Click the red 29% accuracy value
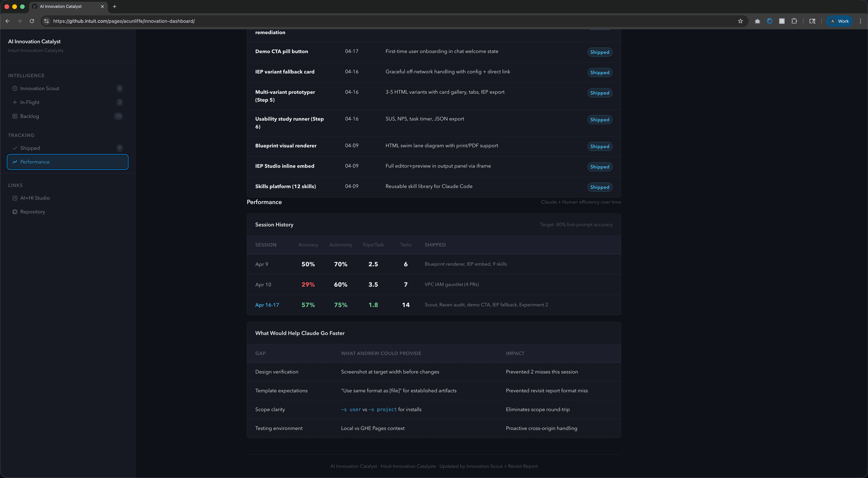The image size is (868, 478). click(308, 284)
